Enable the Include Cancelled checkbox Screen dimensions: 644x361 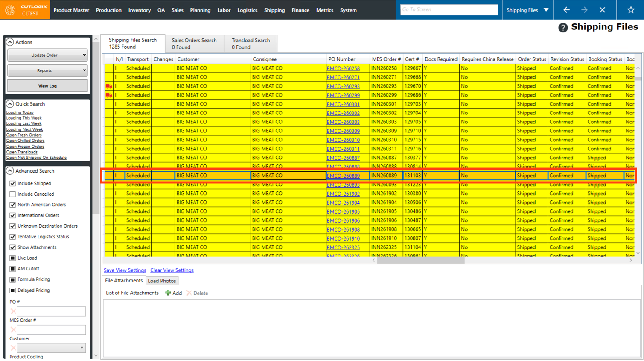(13, 194)
